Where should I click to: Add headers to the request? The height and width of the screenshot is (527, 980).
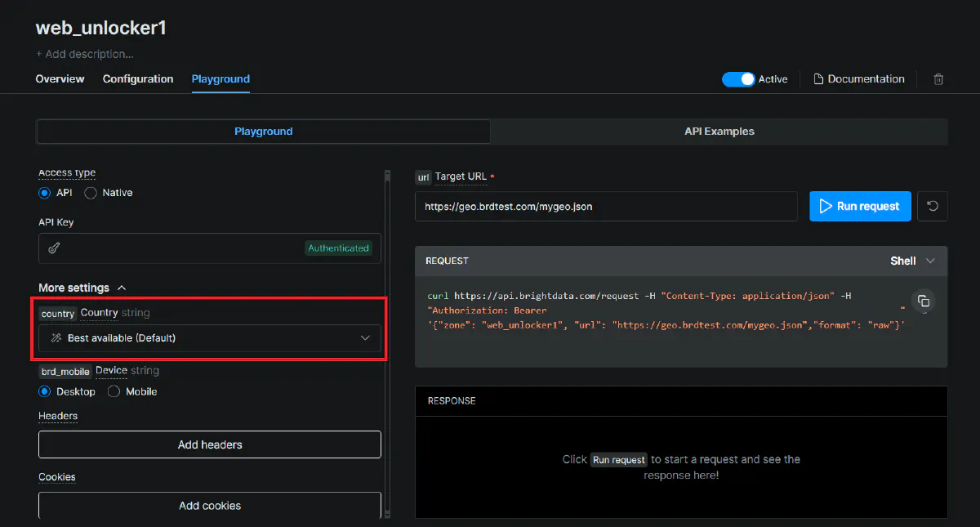[x=209, y=444]
